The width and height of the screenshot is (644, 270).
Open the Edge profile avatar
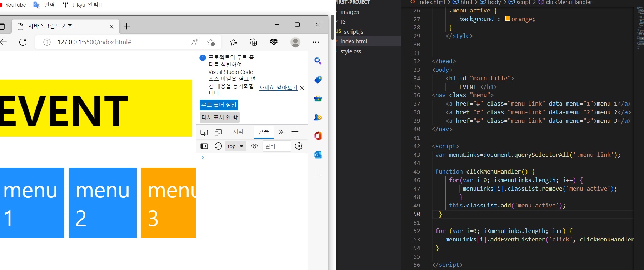point(295,42)
